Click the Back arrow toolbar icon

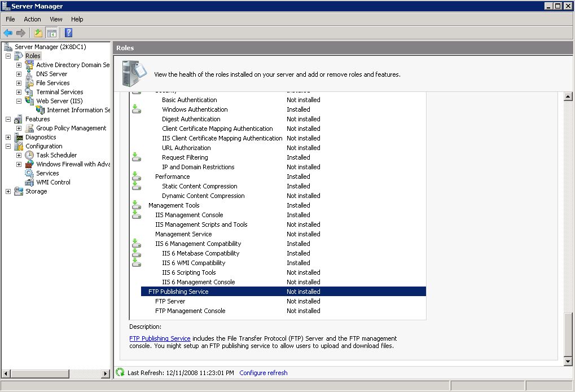click(8, 33)
